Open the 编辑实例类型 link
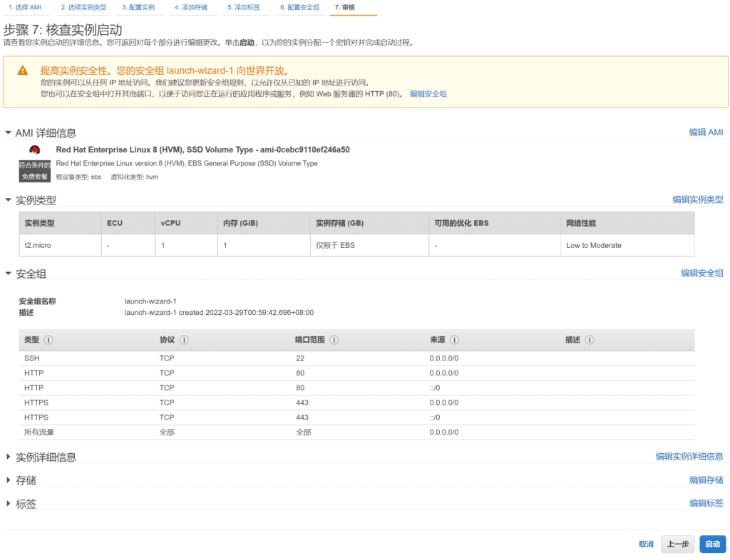Viewport: 730px width, 560px height. (x=697, y=199)
